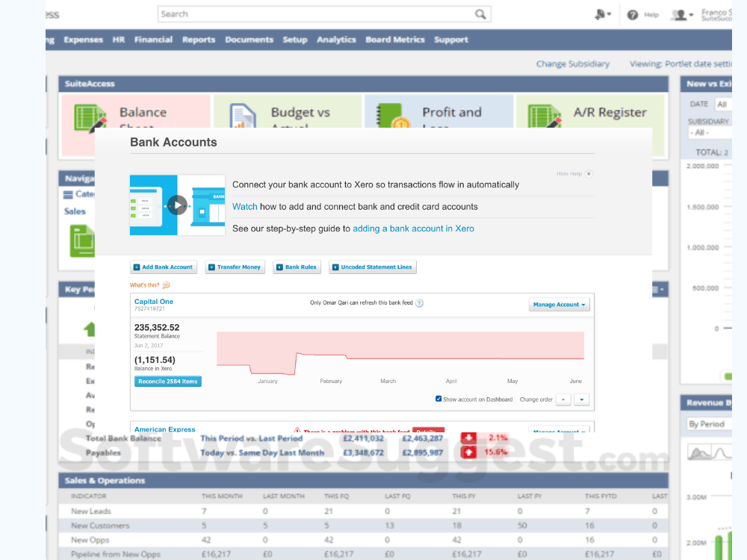The height and width of the screenshot is (560, 747).
Task: Open the Key Performance portlet menu icon
Action: [x=658, y=290]
